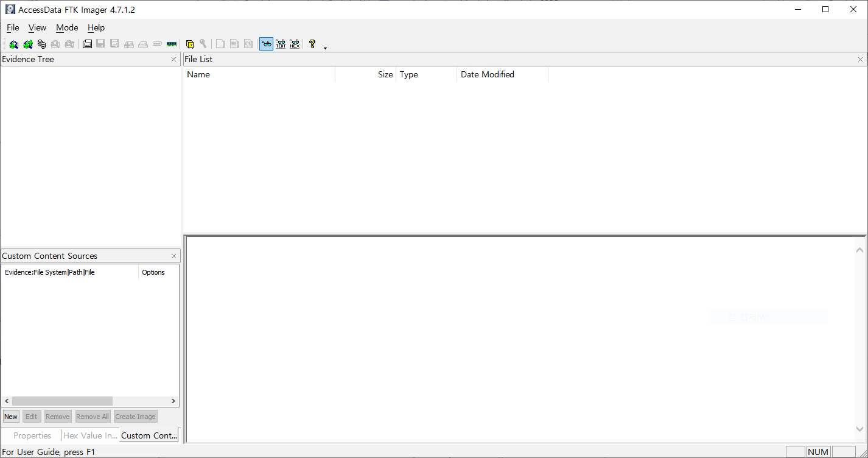This screenshot has height=458, width=868.
Task: Open the File menu
Action: click(13, 27)
